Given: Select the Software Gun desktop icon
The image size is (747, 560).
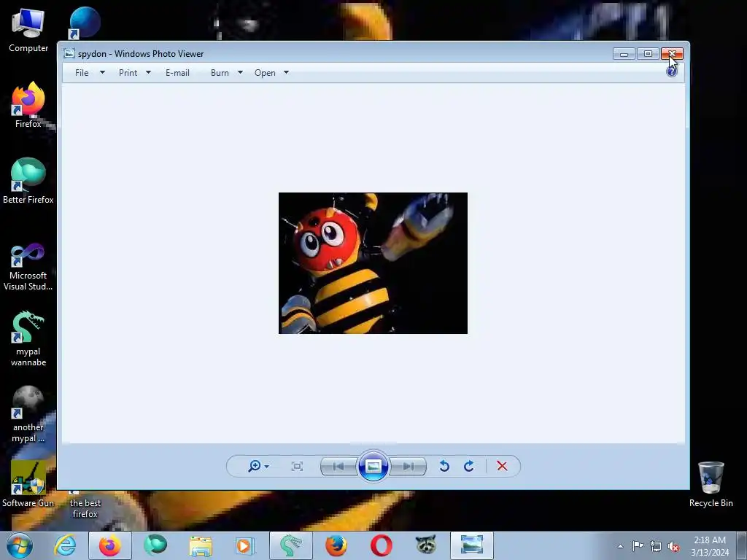Looking at the screenshot, I should [x=28, y=484].
